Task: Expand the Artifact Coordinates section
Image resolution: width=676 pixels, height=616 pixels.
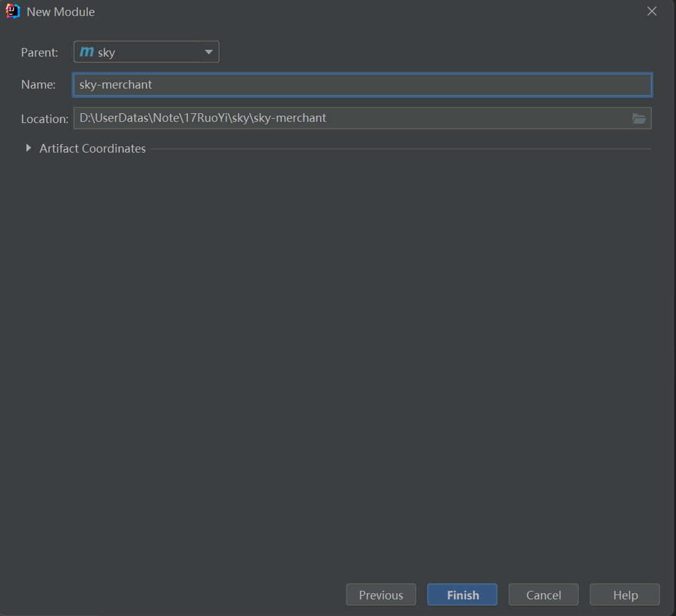Action: (x=28, y=148)
